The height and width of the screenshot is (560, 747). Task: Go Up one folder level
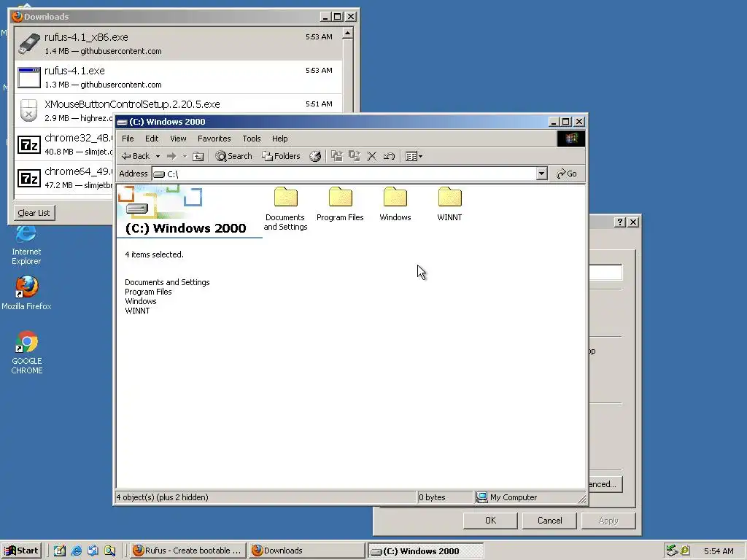pos(198,156)
